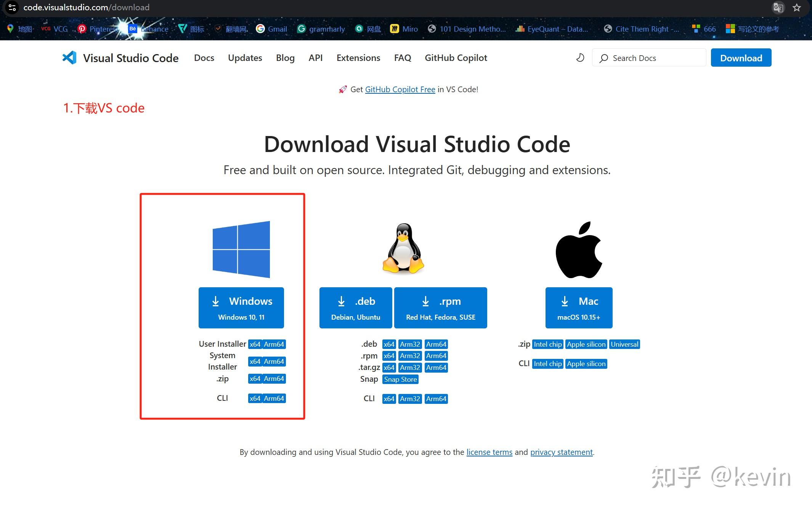Image resolution: width=812 pixels, height=509 pixels.
Task: Click the blue Download button in the header
Action: click(x=741, y=58)
